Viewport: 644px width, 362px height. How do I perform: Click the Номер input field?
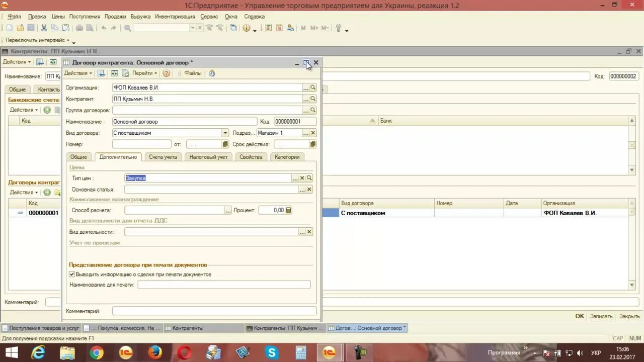142,144
